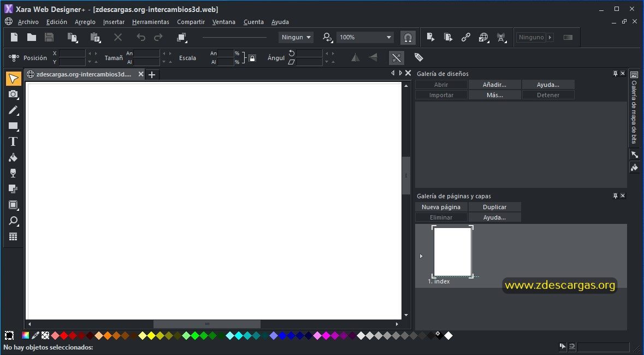Select the Selector arrow tool

point(13,79)
